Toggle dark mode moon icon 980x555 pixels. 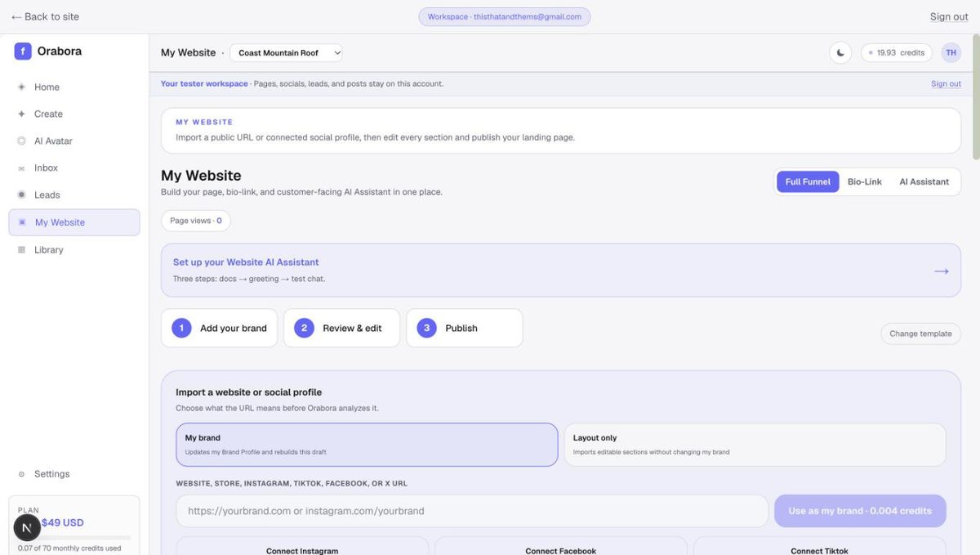(x=840, y=52)
